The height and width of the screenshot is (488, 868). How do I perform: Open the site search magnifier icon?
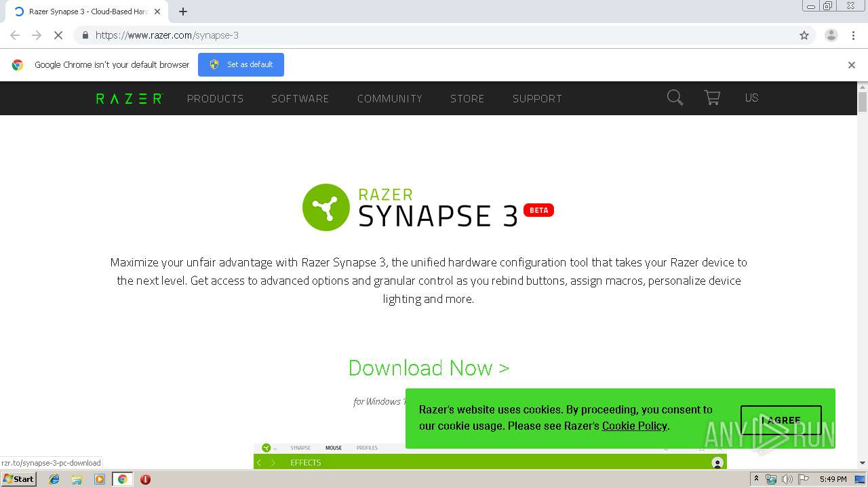[x=675, y=98]
